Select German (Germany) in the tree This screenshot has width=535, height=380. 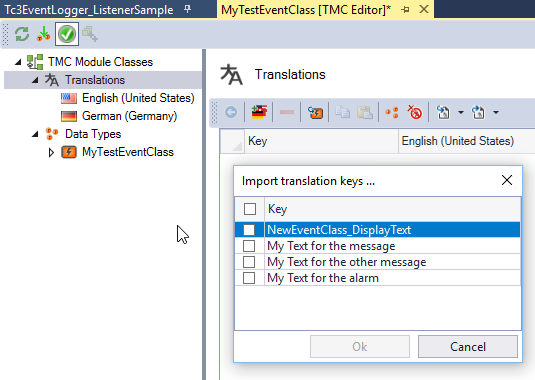coord(130,116)
